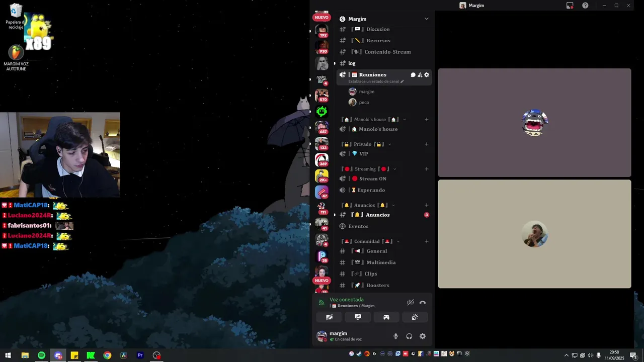Screen dimensions: 644x362
Task: Open Discord inbox icon in title bar
Action: click(570, 6)
